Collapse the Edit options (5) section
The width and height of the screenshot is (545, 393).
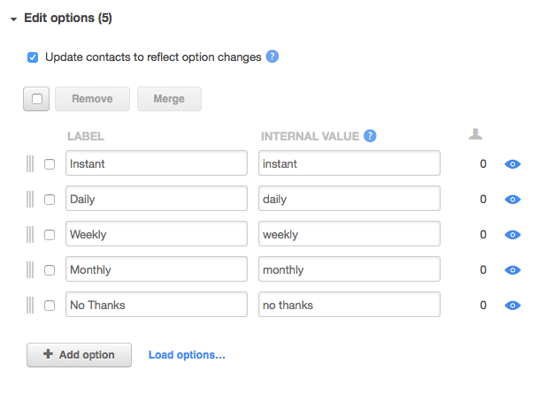tap(14, 19)
